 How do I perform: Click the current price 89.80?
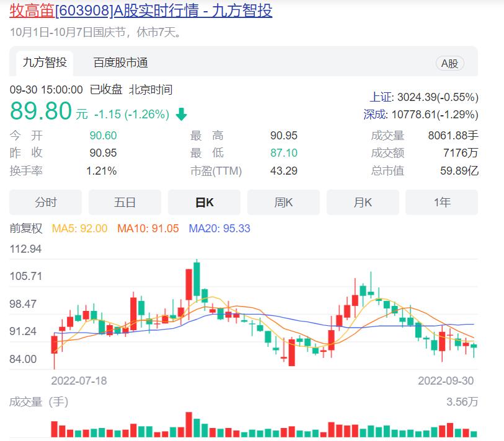(x=41, y=111)
